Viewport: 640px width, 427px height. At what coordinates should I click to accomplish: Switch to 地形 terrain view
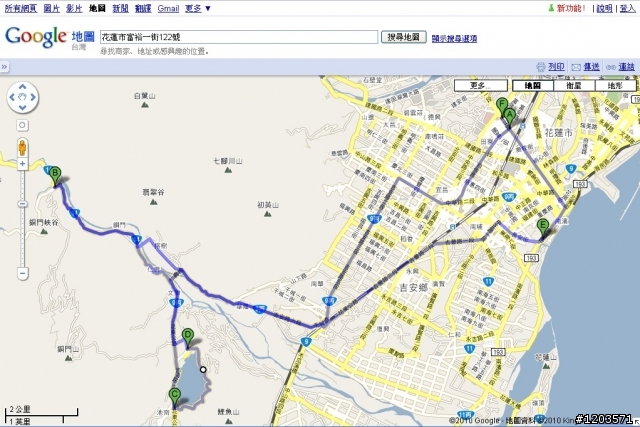(615, 86)
